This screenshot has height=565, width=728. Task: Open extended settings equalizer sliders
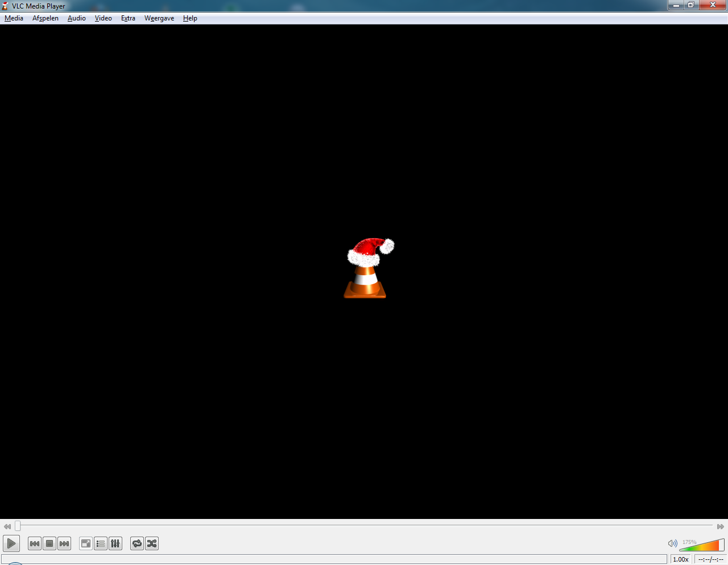point(115,543)
